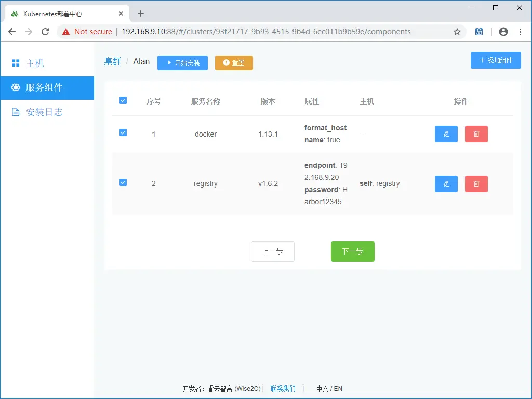Close the Kubernetes部署中心 tab
This screenshot has height=399, width=532.
(x=121, y=14)
